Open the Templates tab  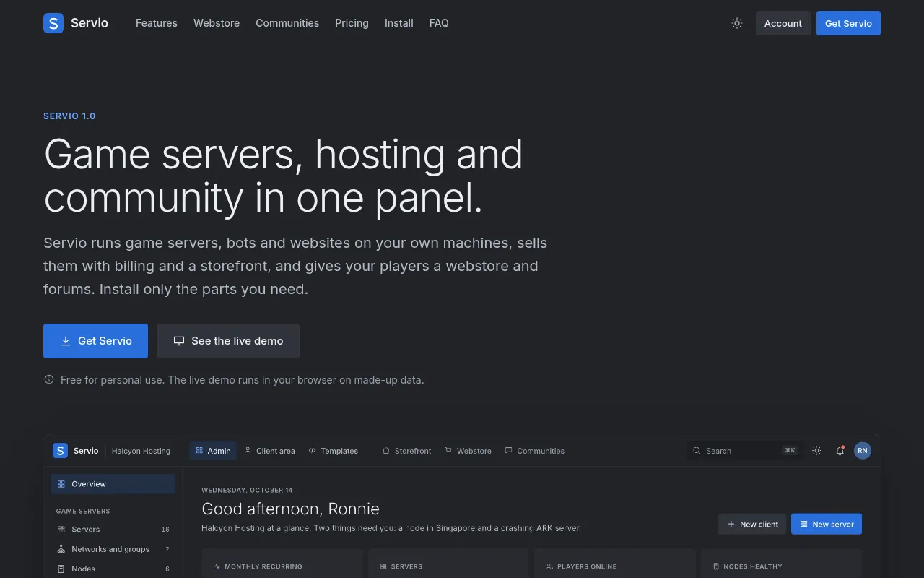pyautogui.click(x=334, y=451)
